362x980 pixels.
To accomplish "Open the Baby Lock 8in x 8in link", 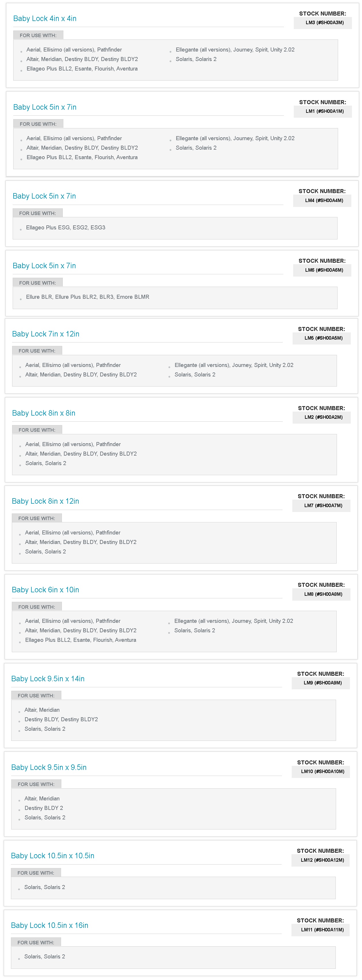I will (x=44, y=413).
